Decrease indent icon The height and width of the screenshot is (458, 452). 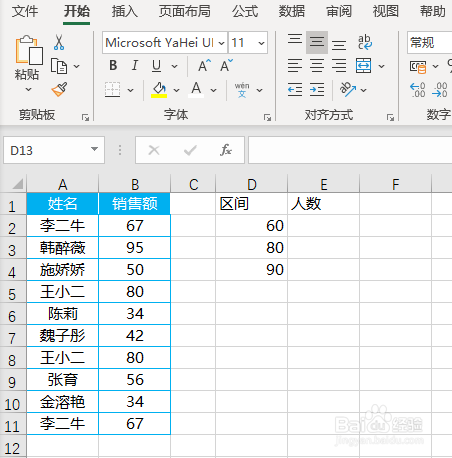[295, 90]
